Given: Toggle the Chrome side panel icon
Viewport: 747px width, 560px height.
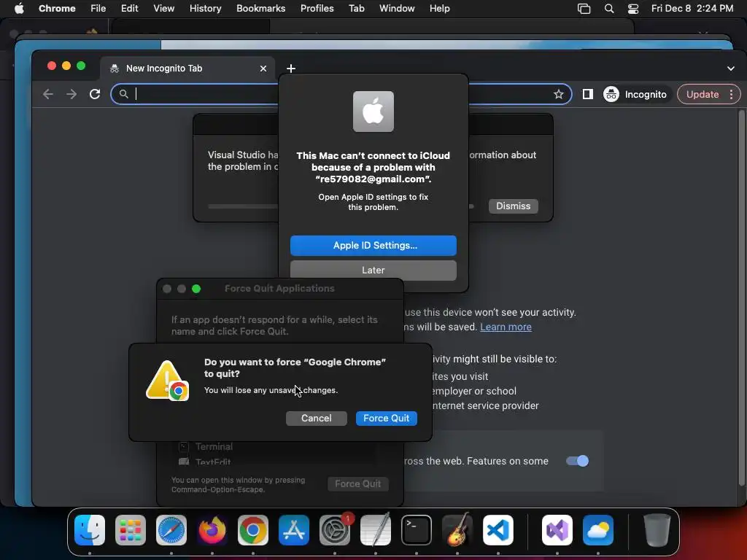Looking at the screenshot, I should tap(588, 94).
